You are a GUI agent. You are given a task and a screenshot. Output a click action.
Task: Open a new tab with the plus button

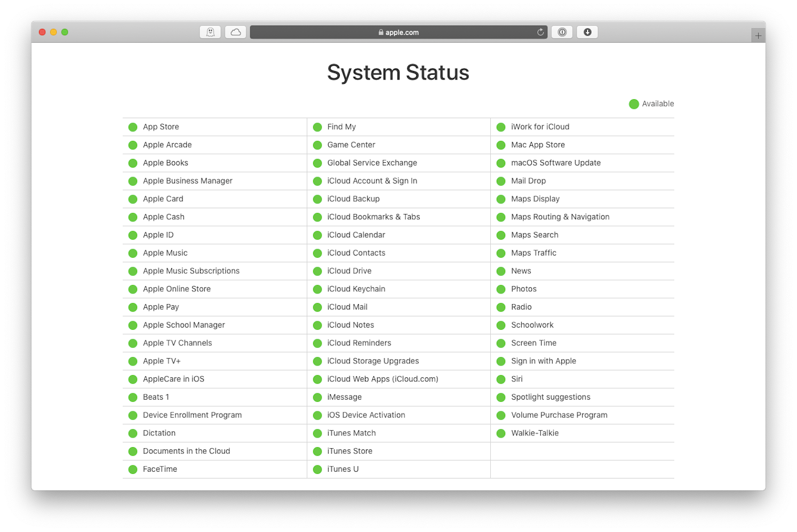point(758,35)
